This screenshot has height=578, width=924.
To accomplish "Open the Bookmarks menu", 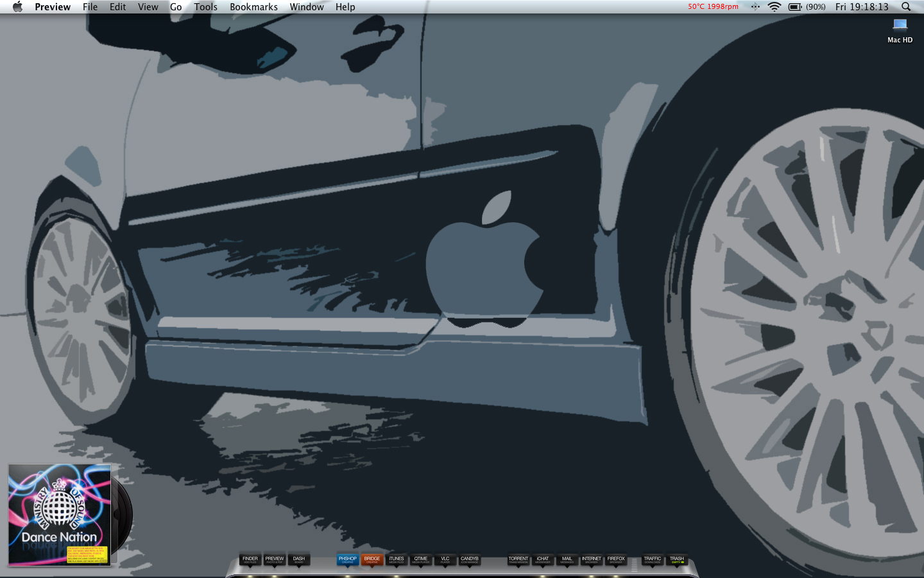I will (253, 6).
